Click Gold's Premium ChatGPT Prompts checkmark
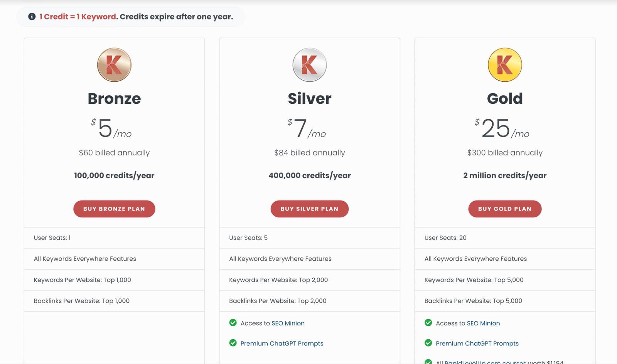This screenshot has width=617, height=364. (x=428, y=343)
